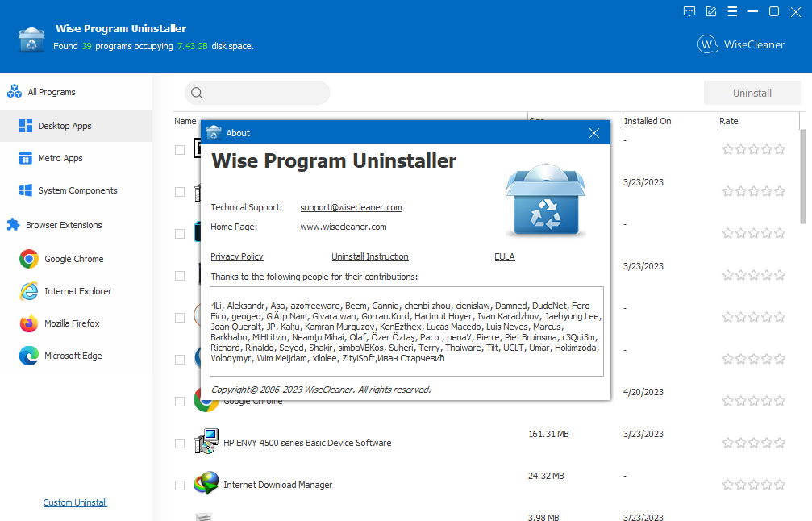
Task: Check the Google Chrome row checkbox
Action: (180, 402)
